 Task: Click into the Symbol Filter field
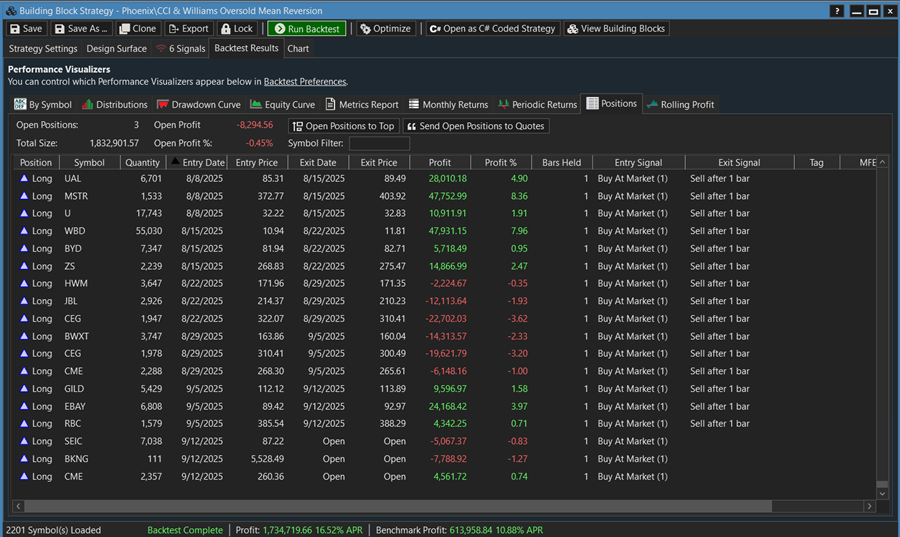[379, 143]
